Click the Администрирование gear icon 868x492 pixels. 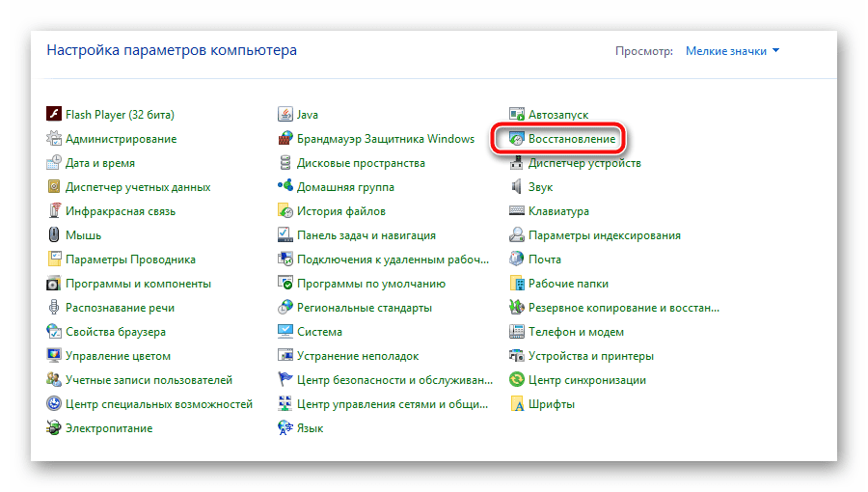tap(54, 138)
